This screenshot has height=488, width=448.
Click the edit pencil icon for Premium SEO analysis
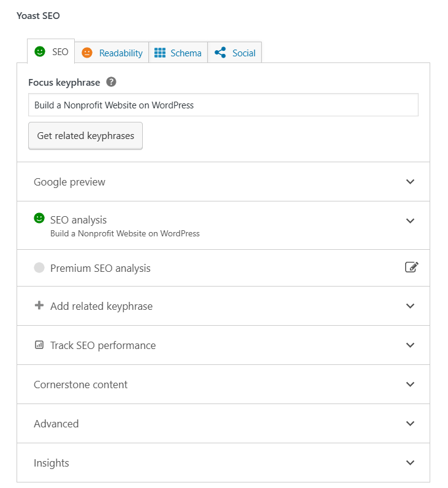click(x=412, y=267)
